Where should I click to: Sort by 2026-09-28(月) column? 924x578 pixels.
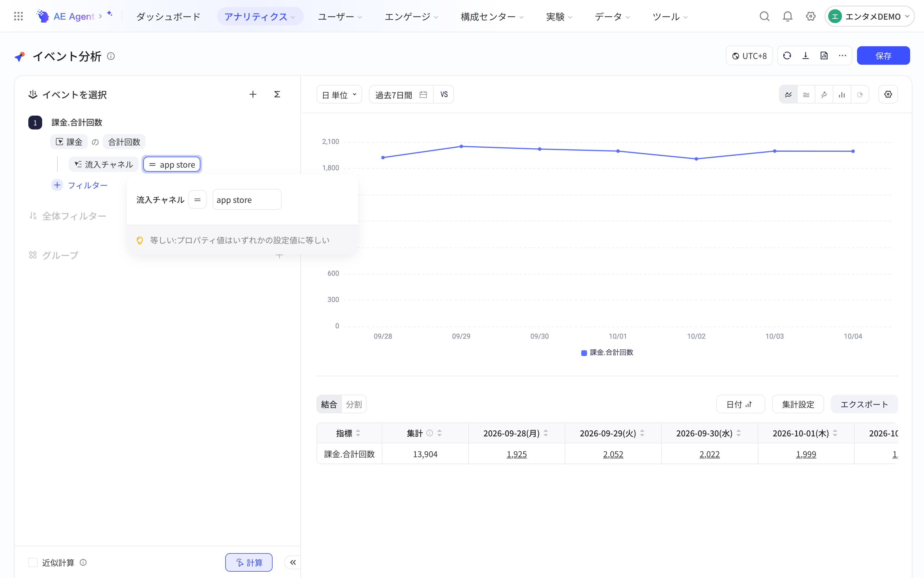pyautogui.click(x=546, y=433)
